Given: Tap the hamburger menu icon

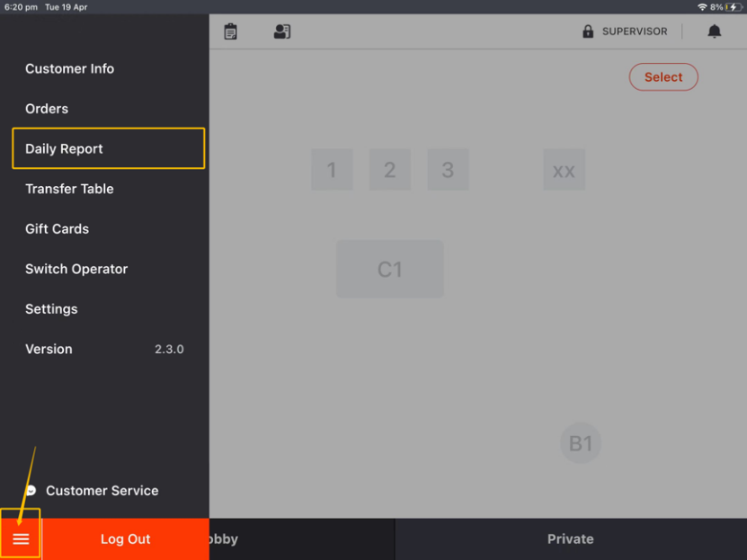Looking at the screenshot, I should 21,539.
